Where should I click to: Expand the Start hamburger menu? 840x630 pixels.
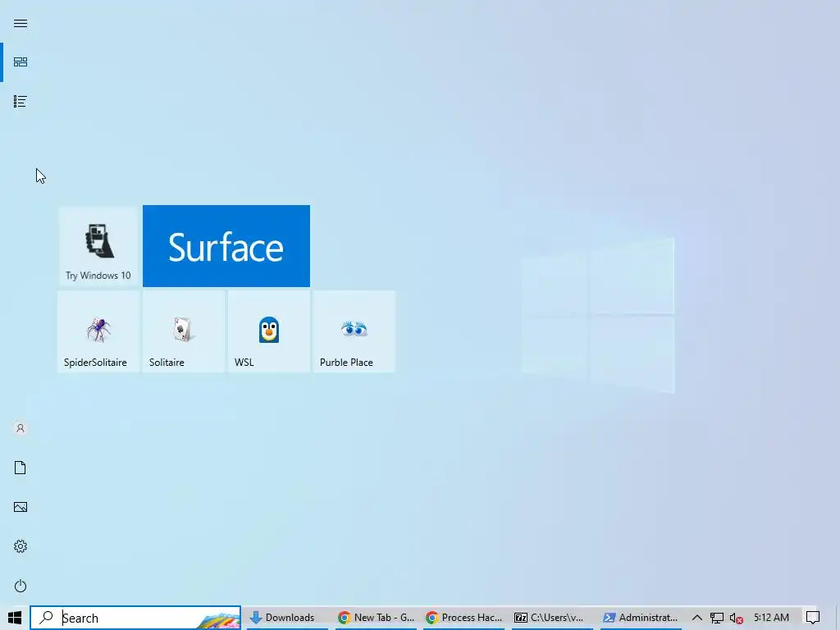coord(21,24)
